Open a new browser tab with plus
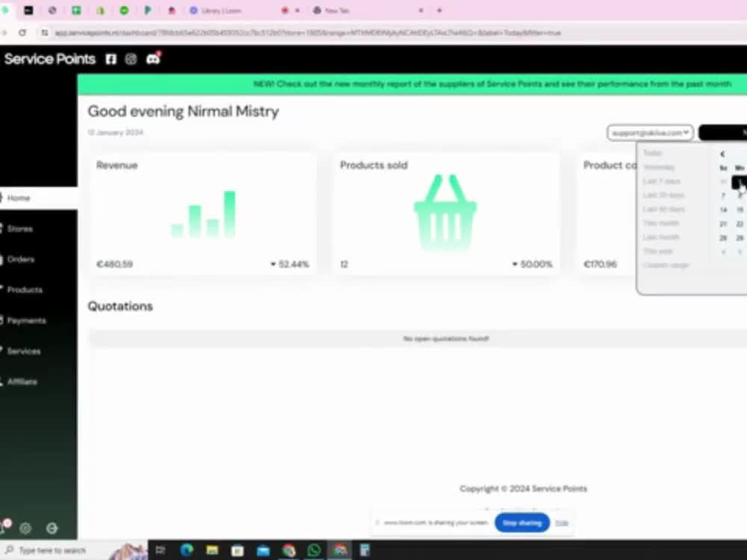 [x=439, y=10]
